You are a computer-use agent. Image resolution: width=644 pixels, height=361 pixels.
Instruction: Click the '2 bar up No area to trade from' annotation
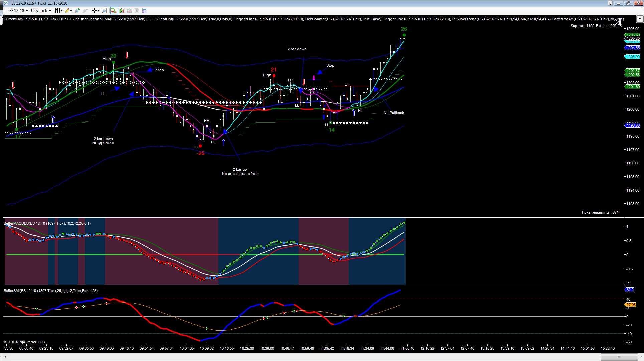(x=240, y=172)
